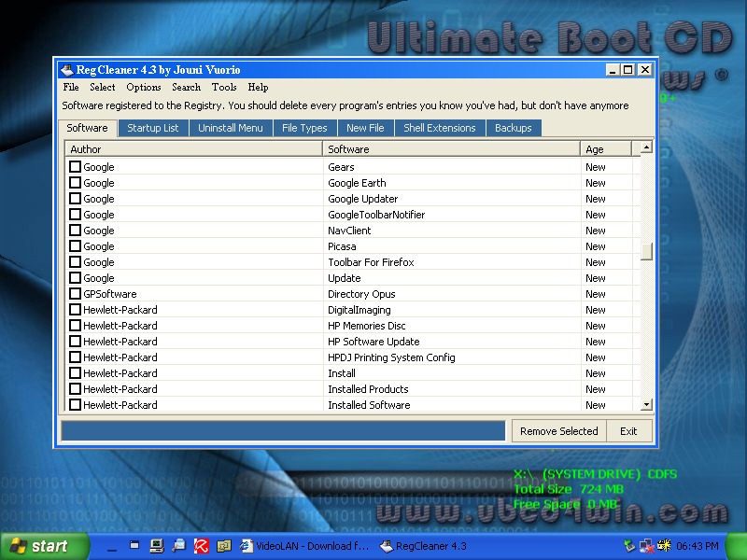
Task: Check the Google Earth entry checkbox
Action: coord(76,183)
